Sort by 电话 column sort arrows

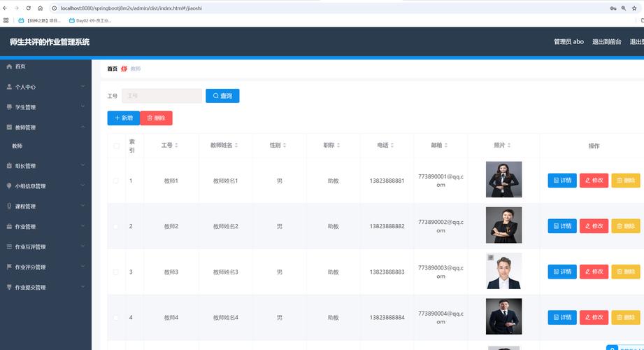(392, 146)
